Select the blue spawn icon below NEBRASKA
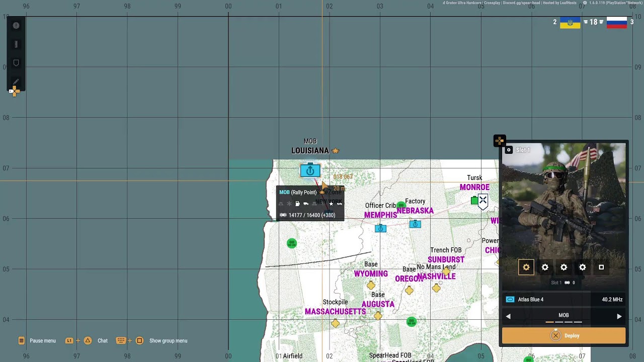Viewport: 644px width, 362px height. 415,224
